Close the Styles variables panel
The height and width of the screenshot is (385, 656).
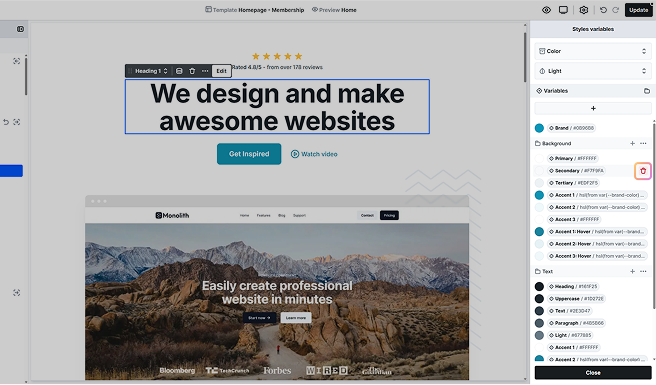pyautogui.click(x=593, y=372)
